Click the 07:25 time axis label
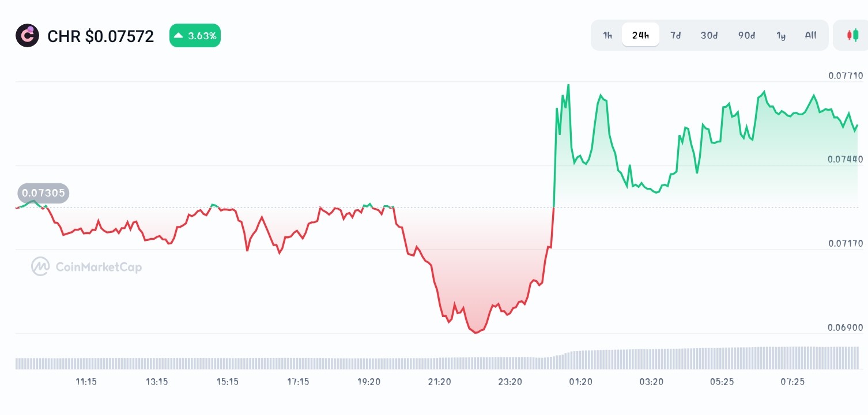Viewport: 868px width, 415px height. tap(792, 382)
